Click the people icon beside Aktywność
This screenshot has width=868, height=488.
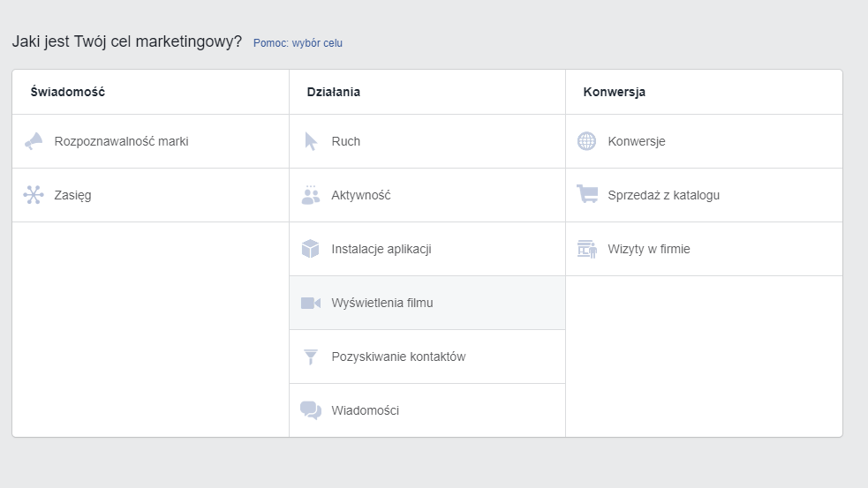pyautogui.click(x=311, y=195)
